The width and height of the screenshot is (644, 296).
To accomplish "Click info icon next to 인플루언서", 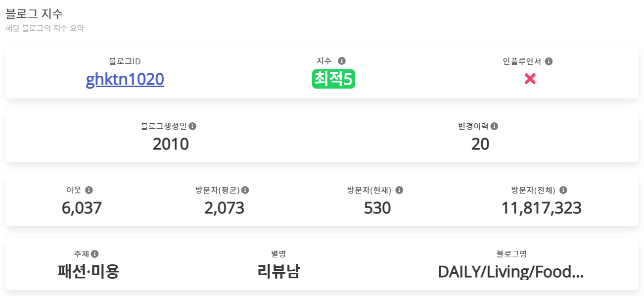I will (549, 61).
